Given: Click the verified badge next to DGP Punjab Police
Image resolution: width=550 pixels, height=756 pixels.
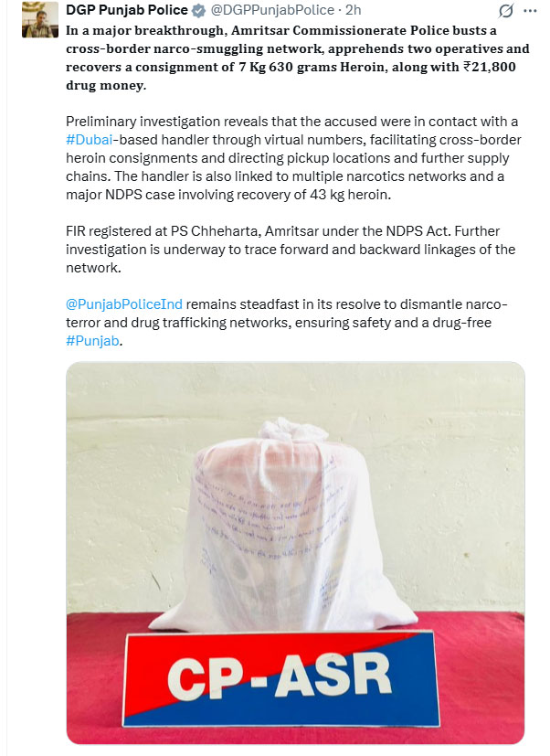Looking at the screenshot, I should [198, 10].
